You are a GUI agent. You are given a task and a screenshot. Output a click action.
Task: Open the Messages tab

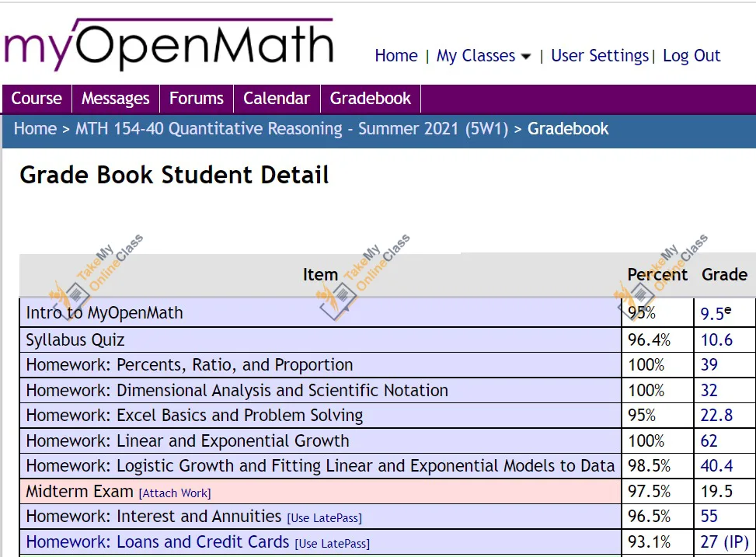click(115, 99)
